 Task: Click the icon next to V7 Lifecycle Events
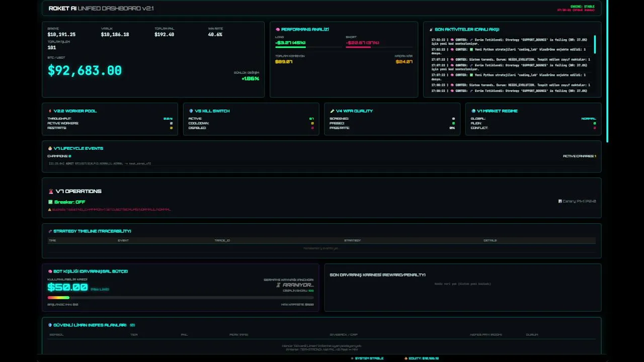click(x=50, y=148)
